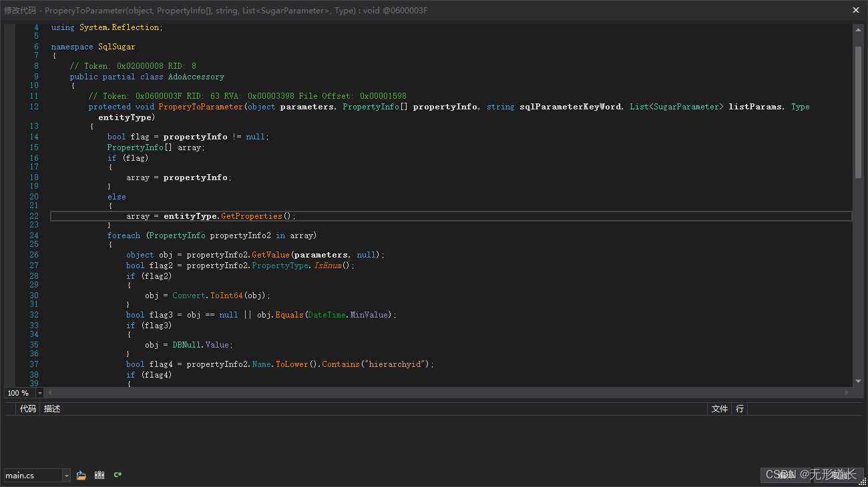Image resolution: width=868 pixels, height=487 pixels.
Task: Click 'else' keyword on line 20
Action: [117, 197]
